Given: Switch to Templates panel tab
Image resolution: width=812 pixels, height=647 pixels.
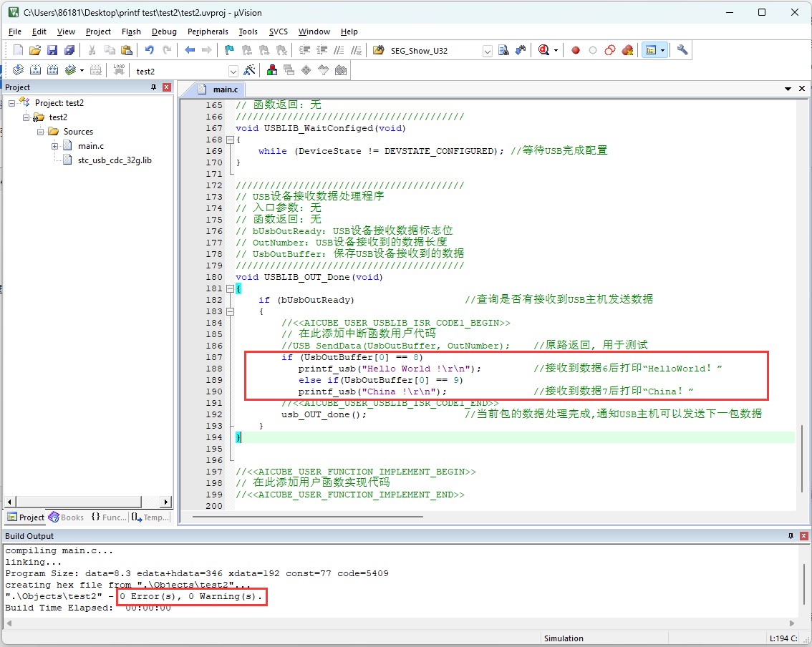Looking at the screenshot, I should tap(150, 517).
